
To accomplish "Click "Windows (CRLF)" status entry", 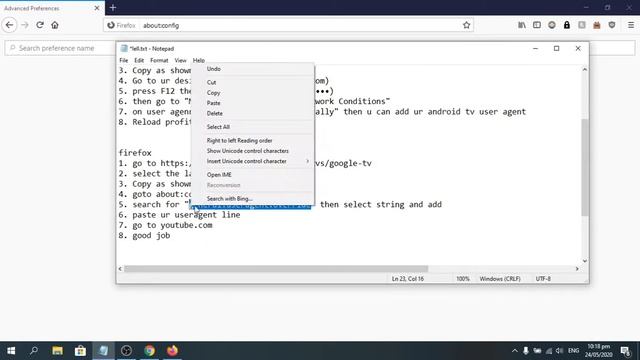I will (x=500, y=279).
